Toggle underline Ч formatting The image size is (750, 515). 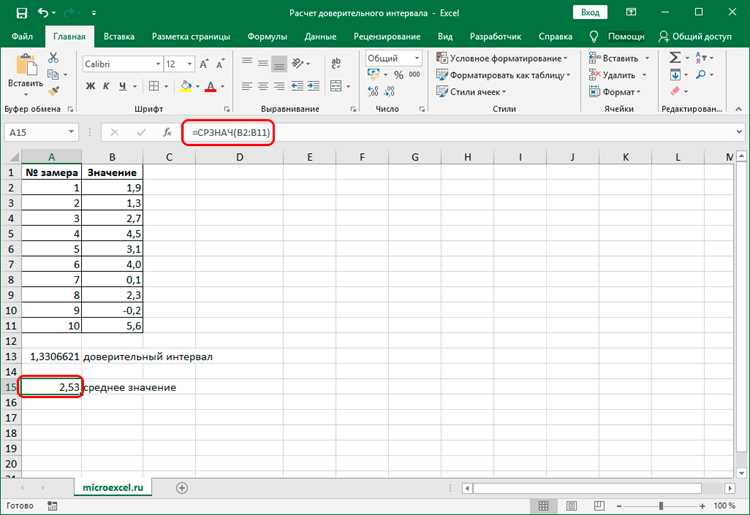point(123,86)
